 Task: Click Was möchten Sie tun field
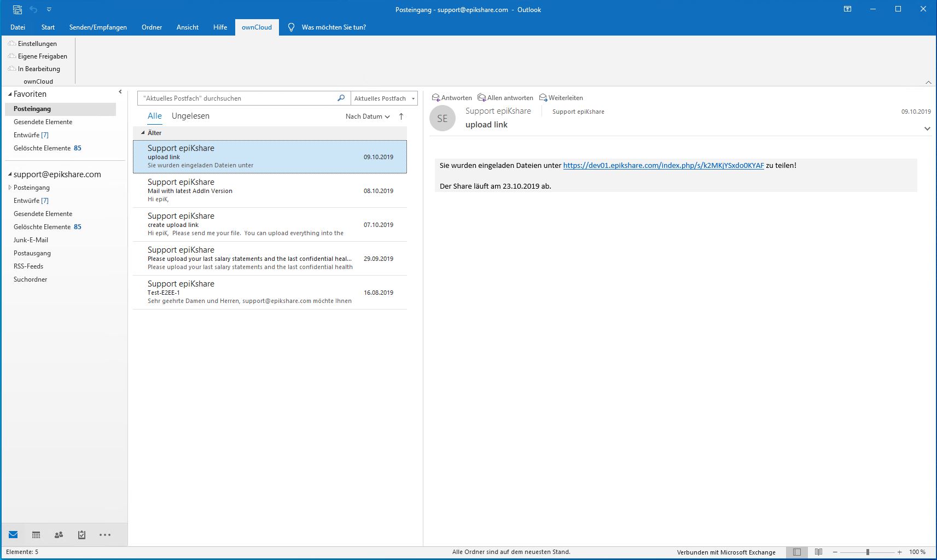pyautogui.click(x=334, y=27)
